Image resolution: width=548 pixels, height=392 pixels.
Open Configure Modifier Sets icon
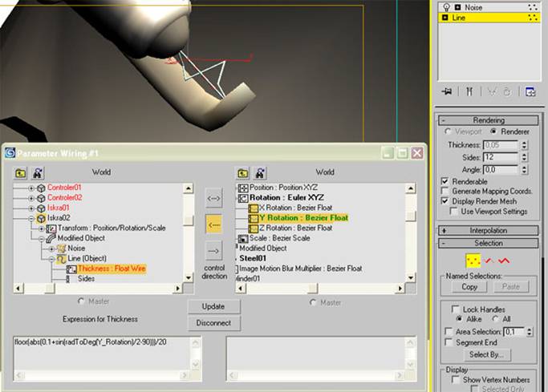point(530,91)
